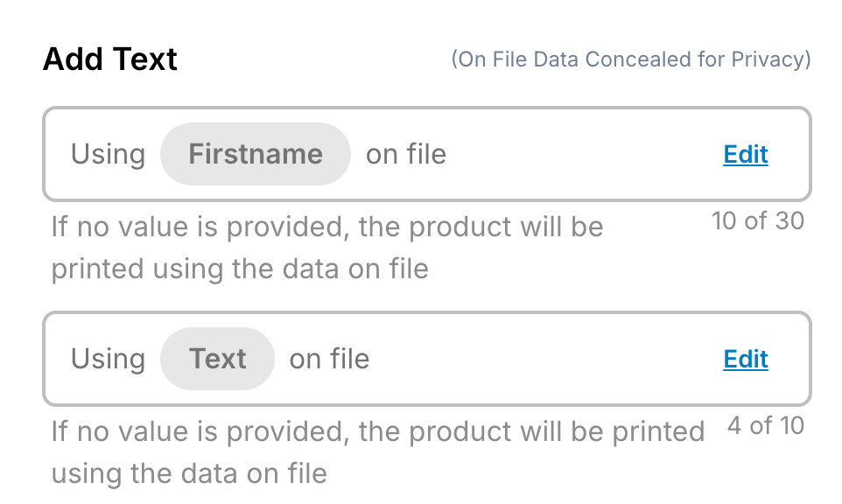Click the On File Data Concealed note
842x504 pixels.
(x=630, y=59)
